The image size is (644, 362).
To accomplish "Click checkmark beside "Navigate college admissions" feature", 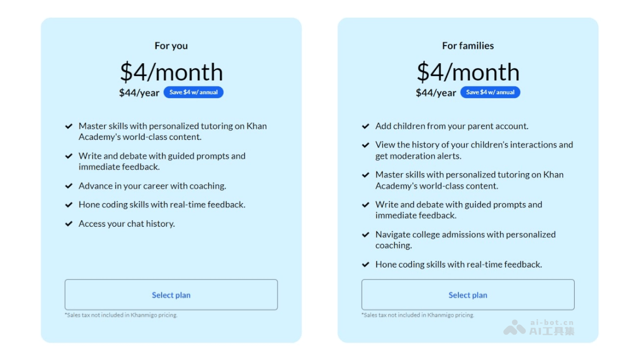I will coord(365,234).
